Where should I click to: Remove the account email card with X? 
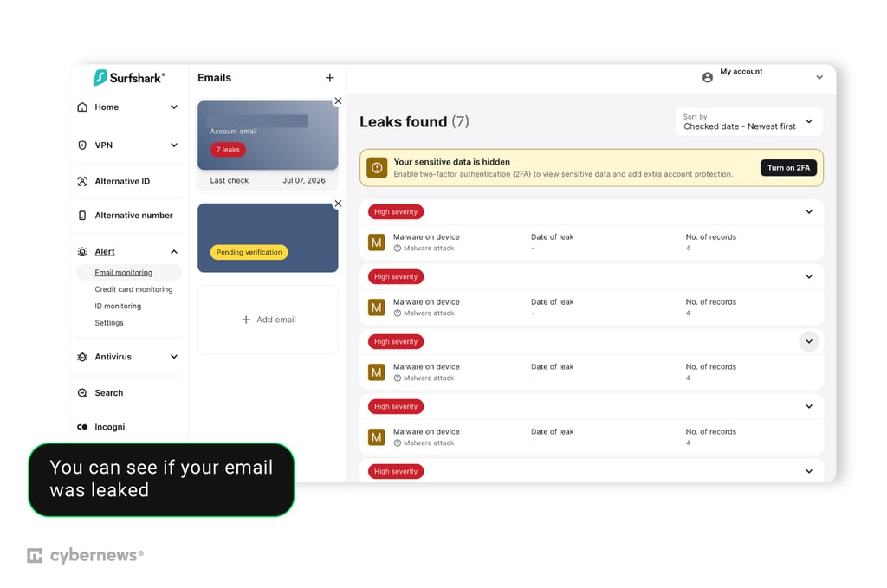pos(339,100)
